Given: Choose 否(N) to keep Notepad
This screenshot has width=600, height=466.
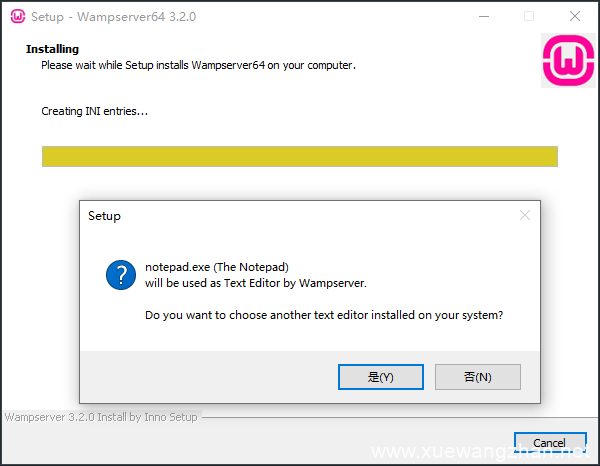Looking at the screenshot, I should point(477,377).
